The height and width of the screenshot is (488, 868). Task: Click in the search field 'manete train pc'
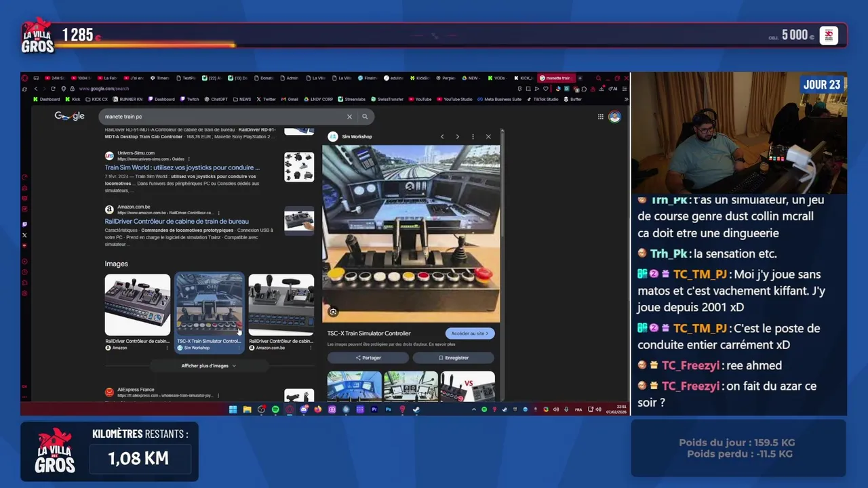(224, 117)
